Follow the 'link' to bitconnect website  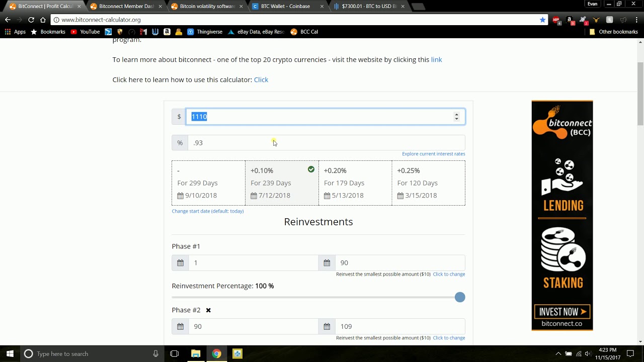[436, 59]
